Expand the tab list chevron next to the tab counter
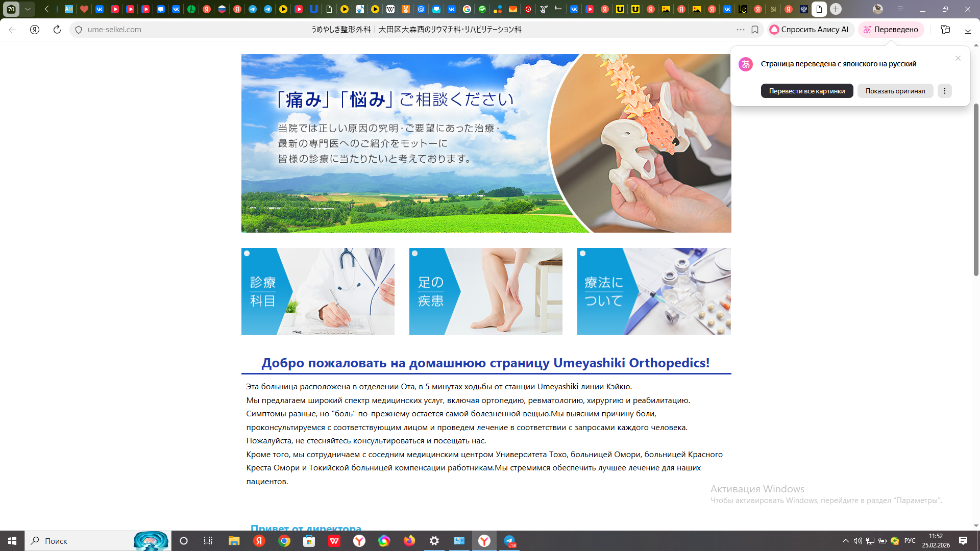This screenshot has width=980, height=551. [x=28, y=9]
